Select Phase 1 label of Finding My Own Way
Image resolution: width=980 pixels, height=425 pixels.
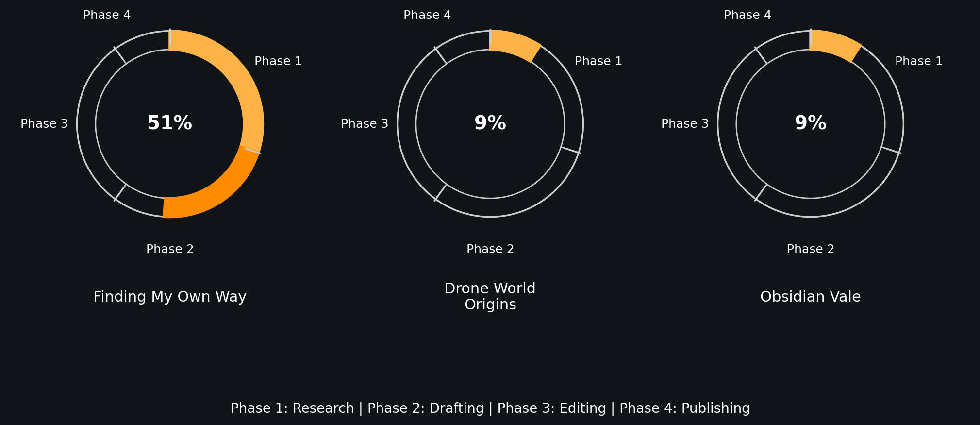tap(278, 61)
